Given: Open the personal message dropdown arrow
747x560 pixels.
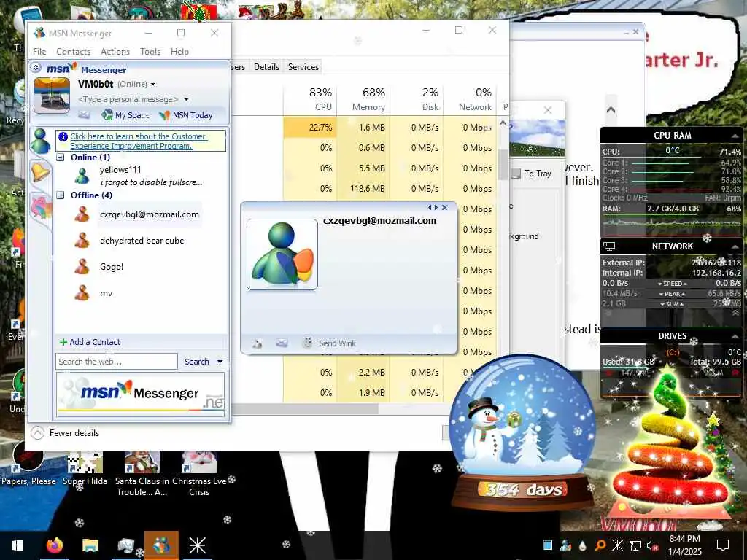Looking at the screenshot, I should 186,99.
